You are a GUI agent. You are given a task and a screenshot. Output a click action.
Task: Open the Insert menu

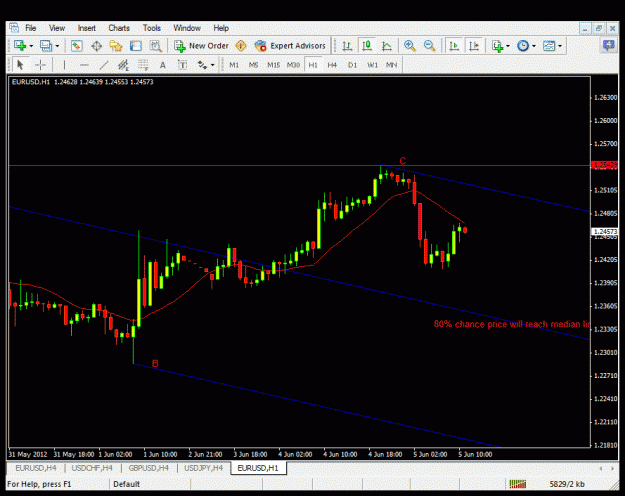point(86,28)
